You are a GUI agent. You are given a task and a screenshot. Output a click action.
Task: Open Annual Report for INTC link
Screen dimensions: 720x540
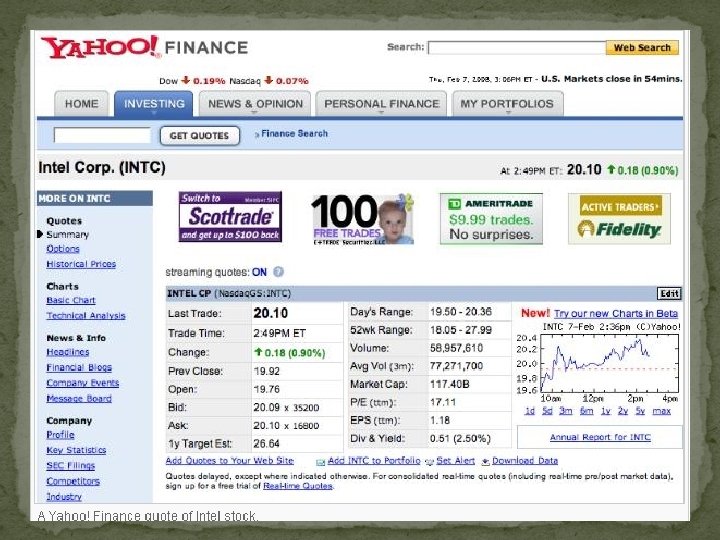(600, 437)
